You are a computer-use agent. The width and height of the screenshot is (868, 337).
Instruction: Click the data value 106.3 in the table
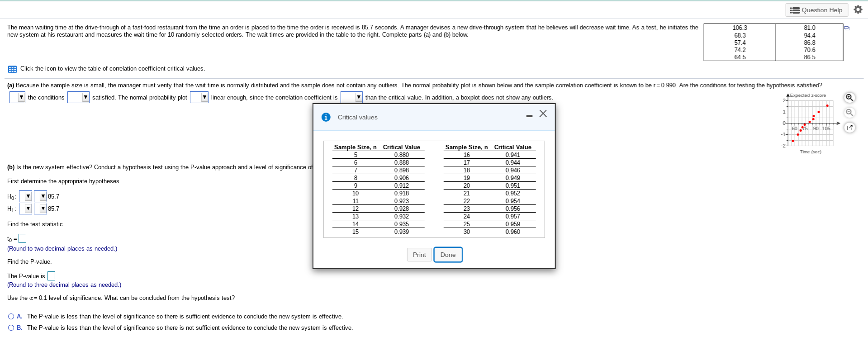pos(740,28)
